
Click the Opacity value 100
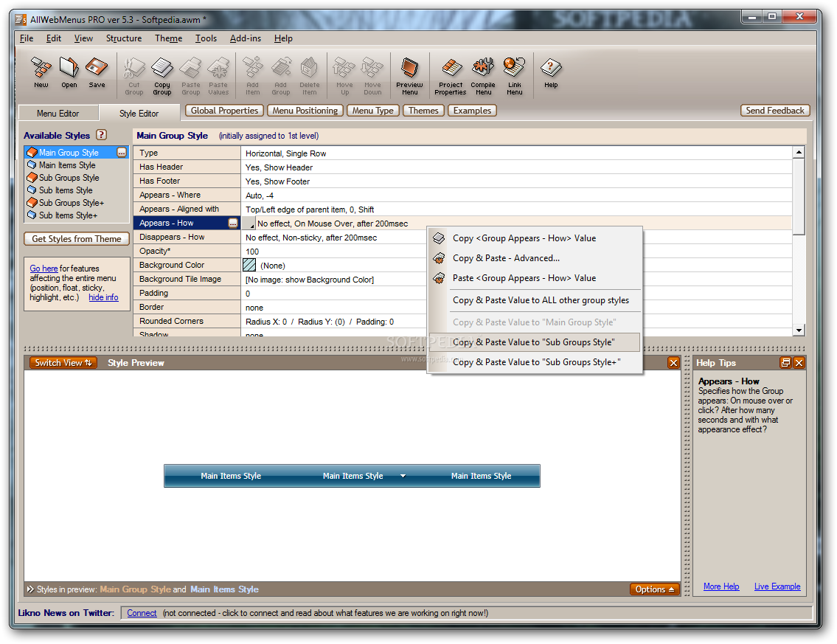tap(252, 252)
